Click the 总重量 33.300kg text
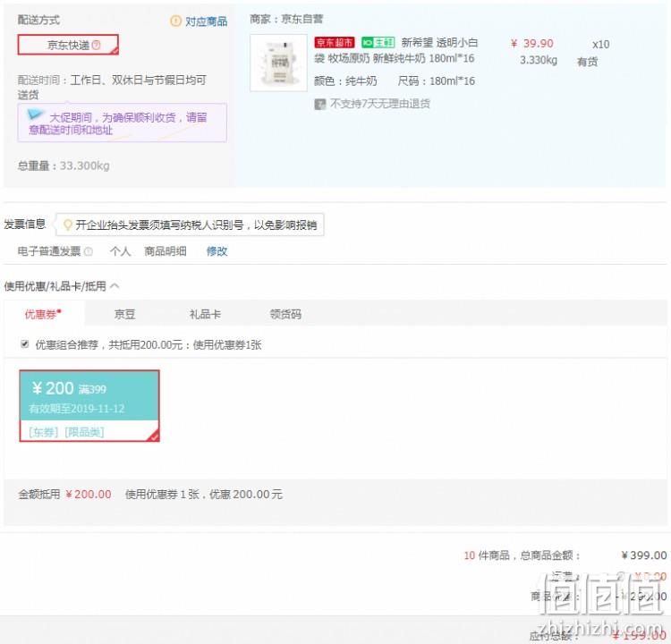This screenshot has height=644, width=671. click(64, 165)
